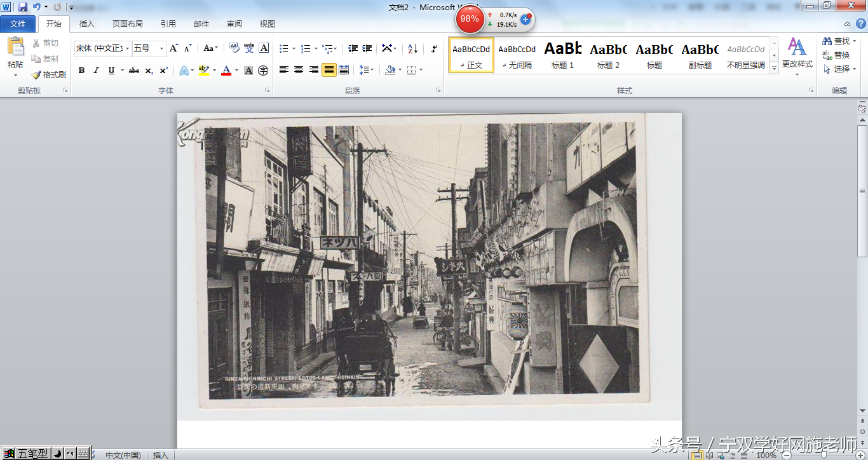Expand the Styles gallery more arrow
The height and width of the screenshot is (460, 868).
pos(774,69)
